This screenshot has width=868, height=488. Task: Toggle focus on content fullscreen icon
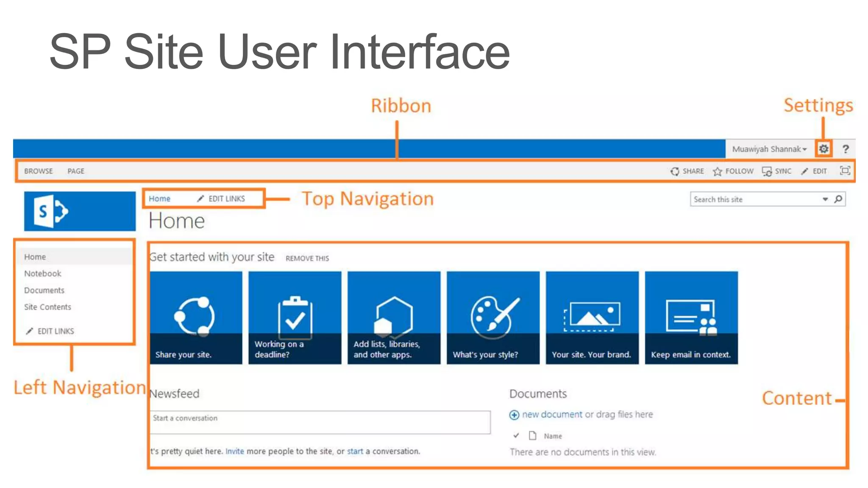click(x=845, y=171)
